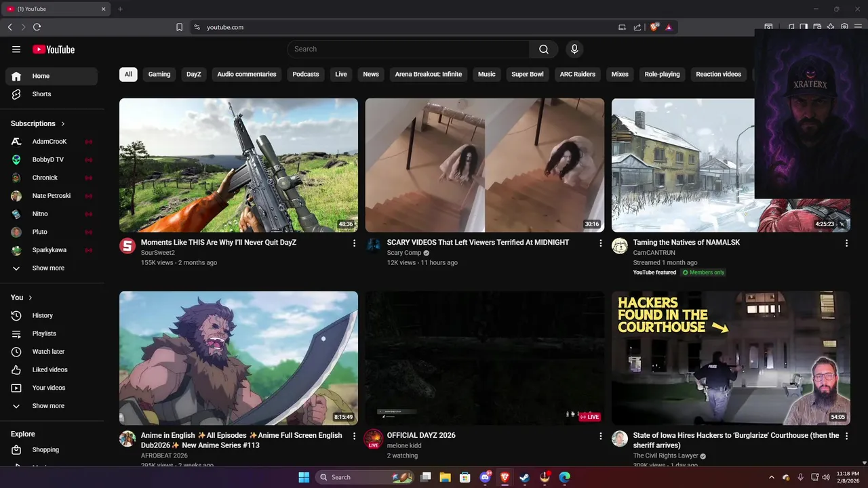Click the taskbar volume speaker icon
Image resolution: width=868 pixels, height=488 pixels.
[826, 477]
